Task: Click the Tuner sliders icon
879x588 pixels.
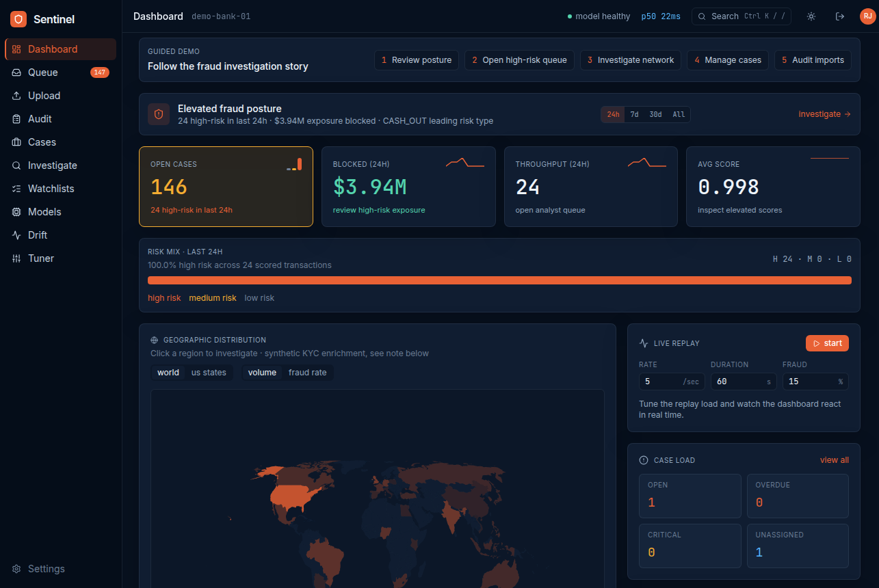Action: tap(16, 258)
